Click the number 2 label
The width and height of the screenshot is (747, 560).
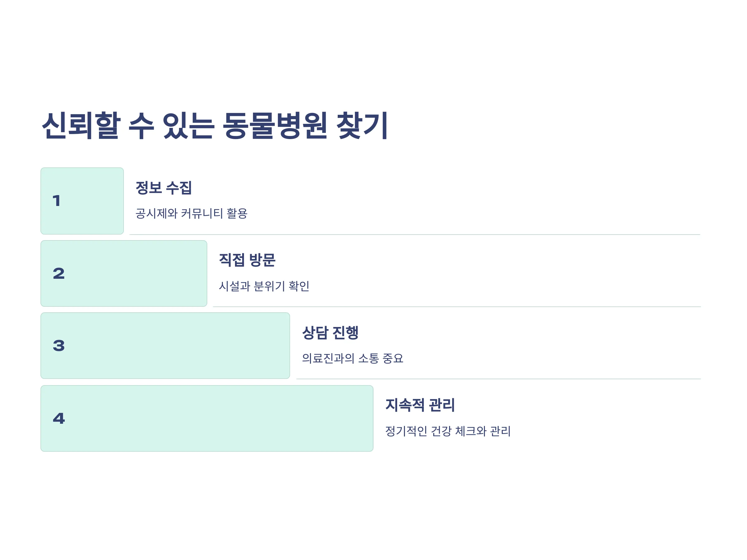coord(59,273)
